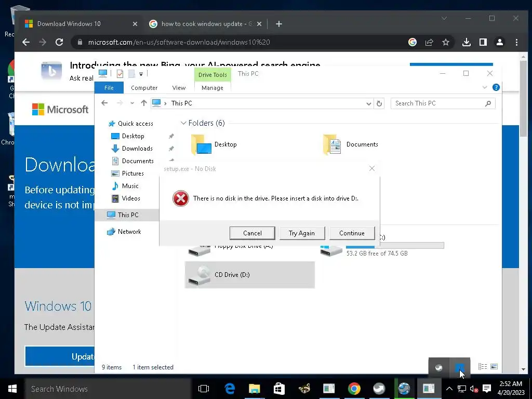Click Try Again in the No Disk dialog
This screenshot has width=532, height=399.
tap(302, 233)
